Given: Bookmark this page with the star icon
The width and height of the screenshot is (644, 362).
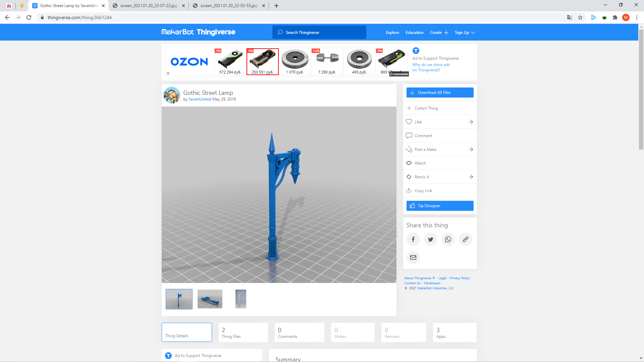Looking at the screenshot, I should [580, 17].
